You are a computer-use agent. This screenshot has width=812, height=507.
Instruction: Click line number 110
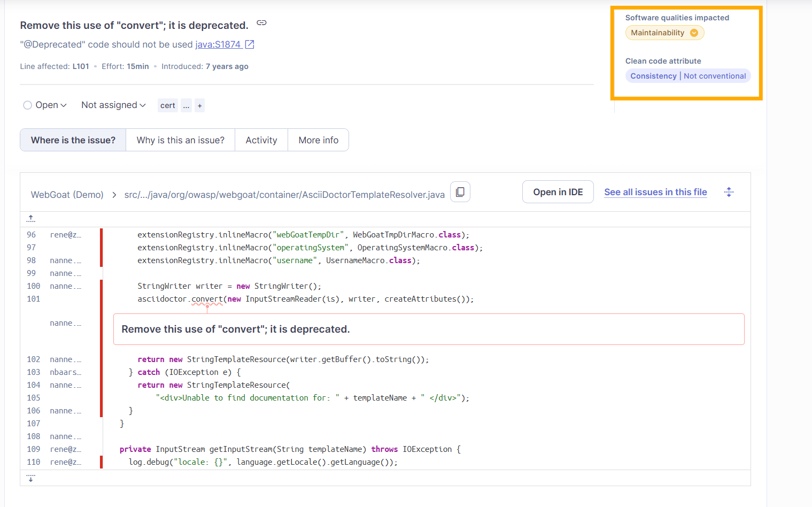tap(34, 462)
